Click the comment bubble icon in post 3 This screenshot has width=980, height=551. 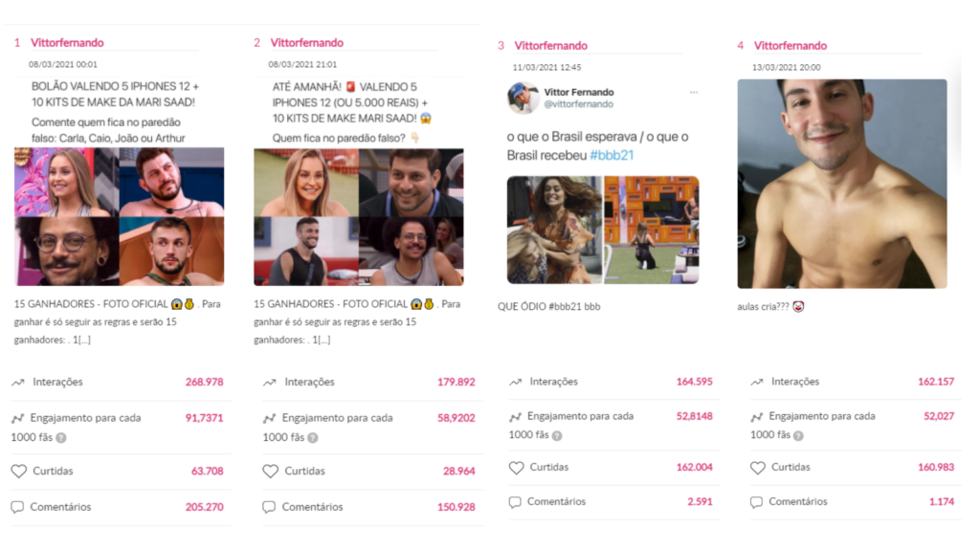click(514, 501)
